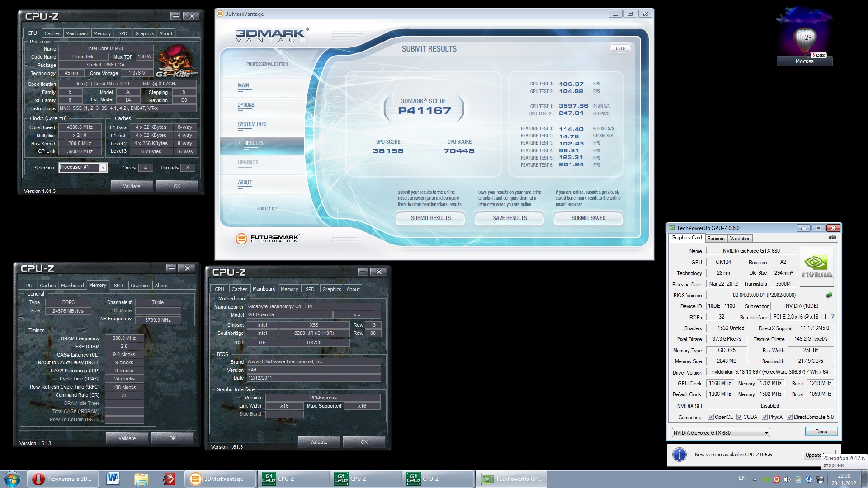Take a GPU-Z screenshot with the camera icon

[x=832, y=238]
